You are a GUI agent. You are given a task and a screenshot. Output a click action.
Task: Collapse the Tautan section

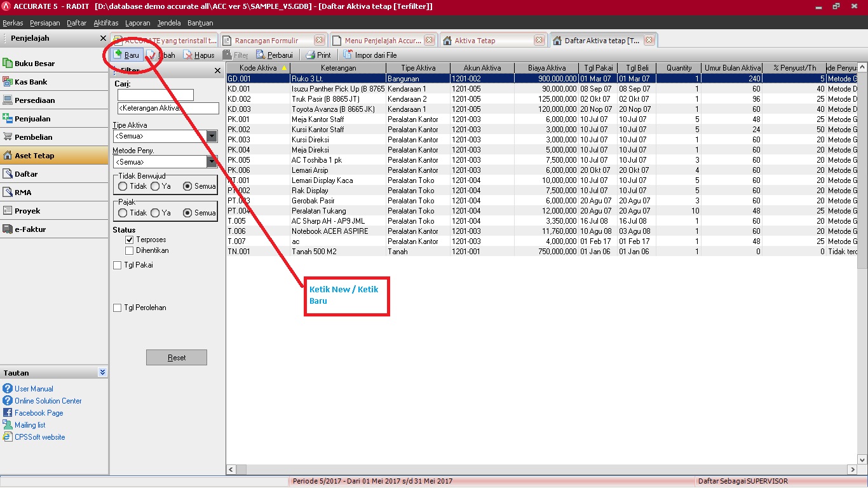(103, 373)
